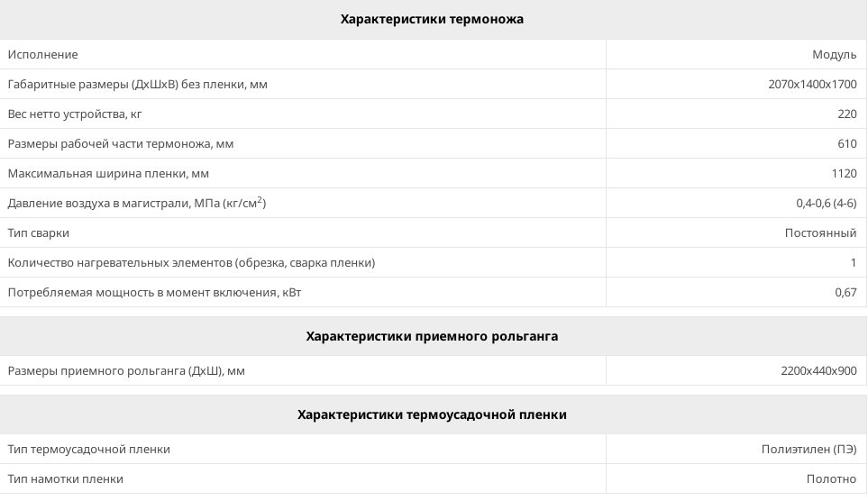Select the net weight value 220
This screenshot has width=868, height=501.
click(846, 114)
